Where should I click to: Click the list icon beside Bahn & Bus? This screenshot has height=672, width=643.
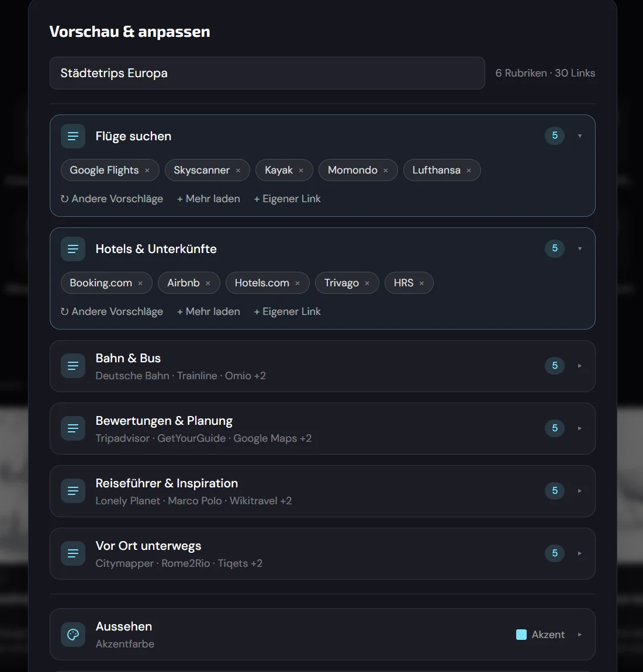click(73, 366)
